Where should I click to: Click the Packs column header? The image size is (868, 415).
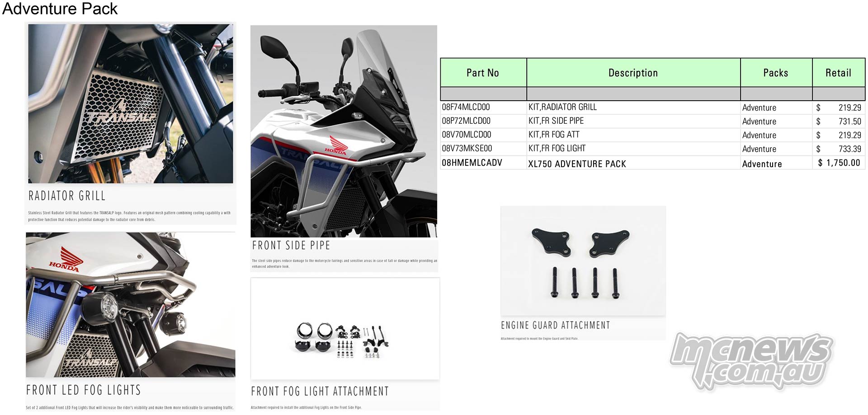coord(776,73)
